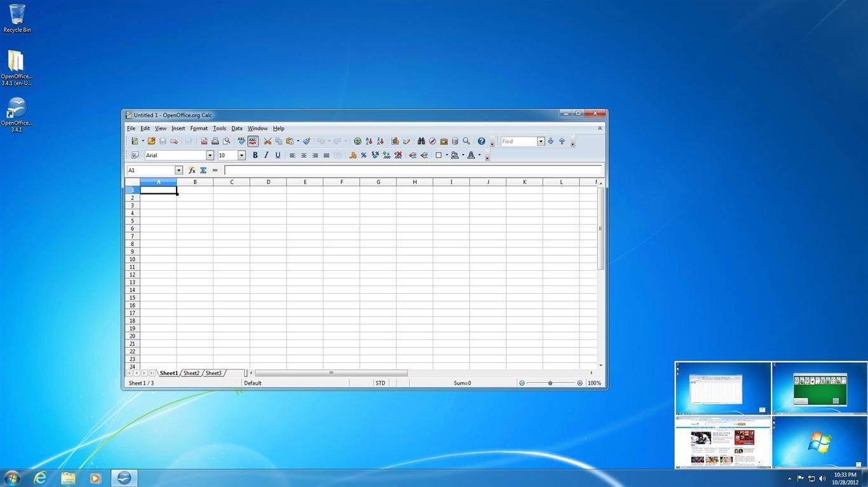Open the Gallery icon
This screenshot has width=868, height=487.
coord(444,141)
